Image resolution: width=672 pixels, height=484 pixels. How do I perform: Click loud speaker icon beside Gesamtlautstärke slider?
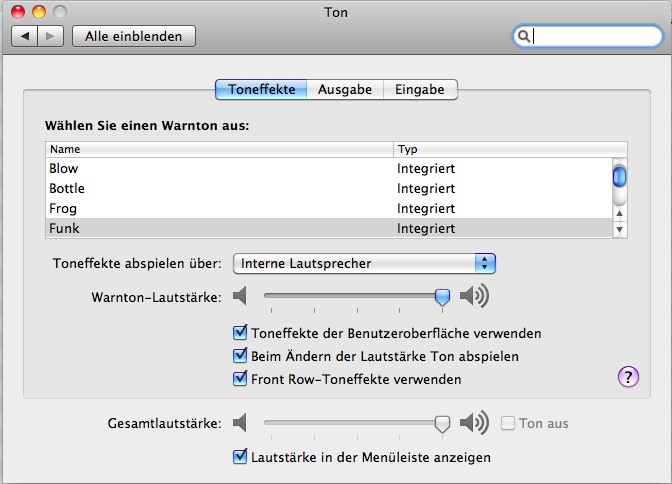[474, 422]
